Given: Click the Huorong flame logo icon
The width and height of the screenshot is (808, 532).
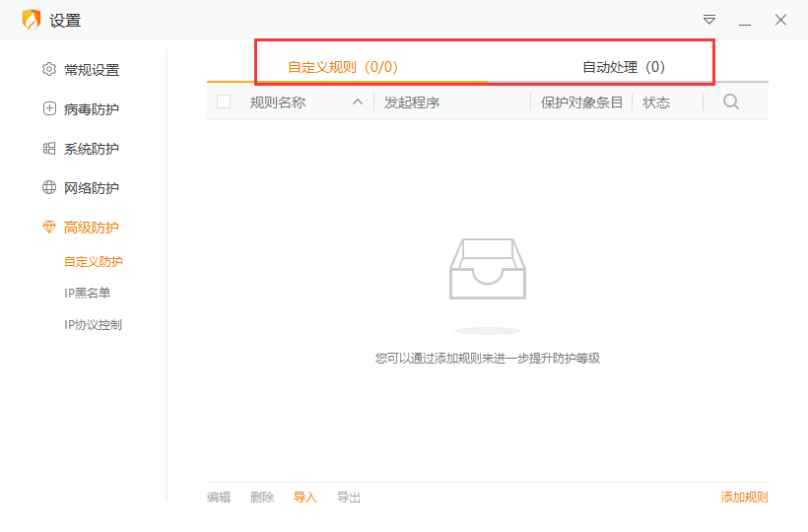Looking at the screenshot, I should (x=32, y=20).
